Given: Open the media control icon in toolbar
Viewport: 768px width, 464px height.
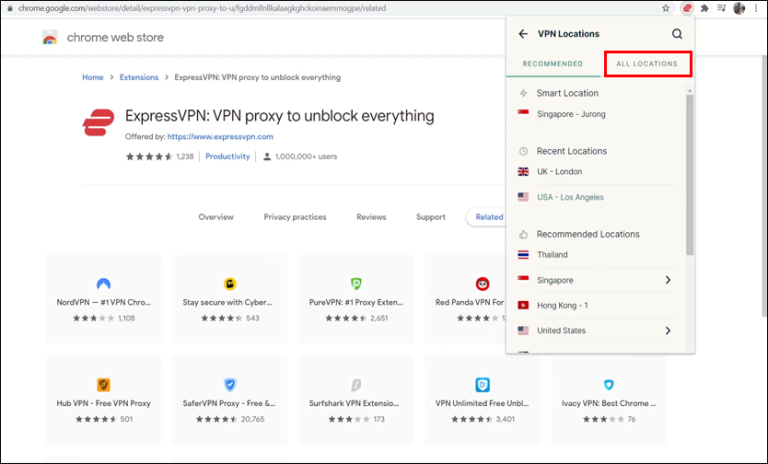Looking at the screenshot, I should [722, 8].
